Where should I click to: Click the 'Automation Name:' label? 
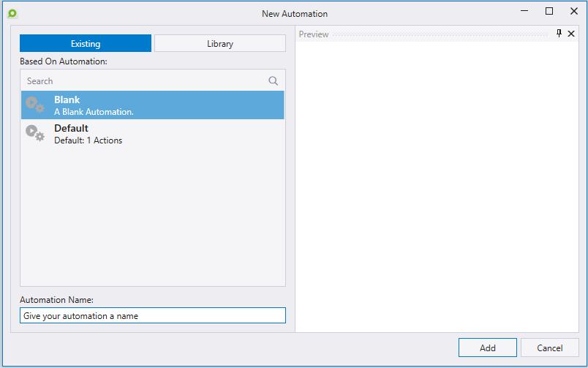[x=56, y=300]
